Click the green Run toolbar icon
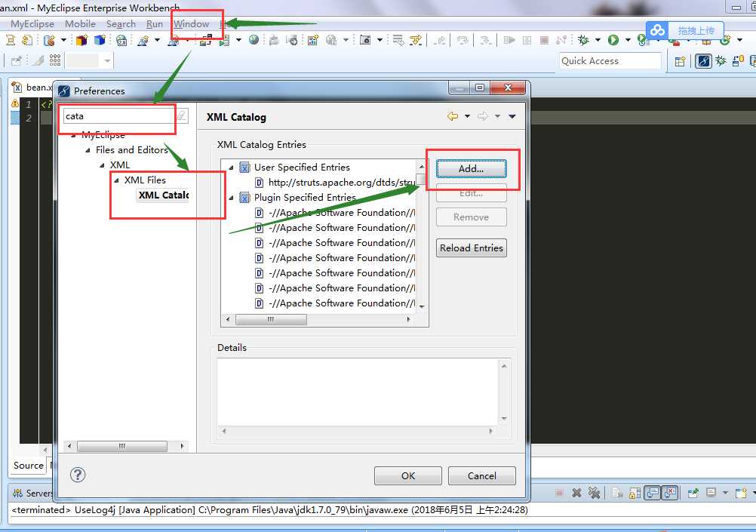The height and width of the screenshot is (532, 756). tap(613, 40)
